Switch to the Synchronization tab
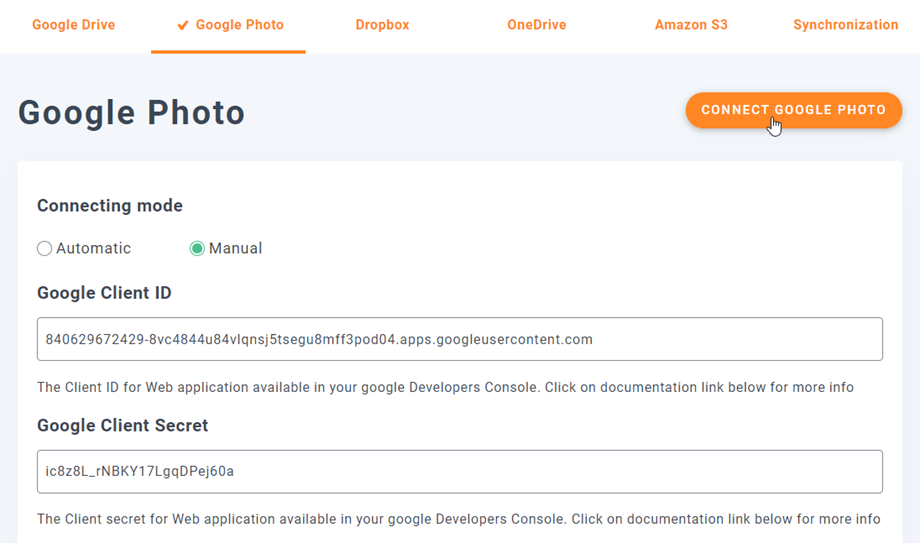The image size is (920, 543). click(845, 25)
